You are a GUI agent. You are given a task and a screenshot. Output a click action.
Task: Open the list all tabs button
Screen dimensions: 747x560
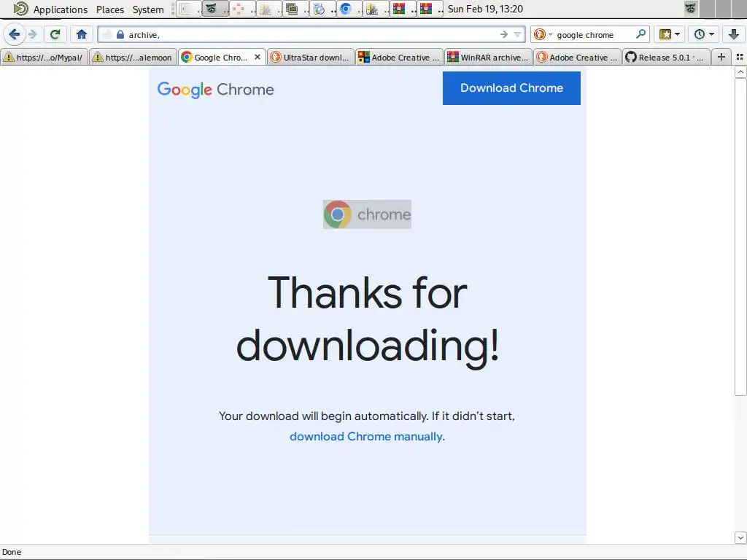pos(740,57)
